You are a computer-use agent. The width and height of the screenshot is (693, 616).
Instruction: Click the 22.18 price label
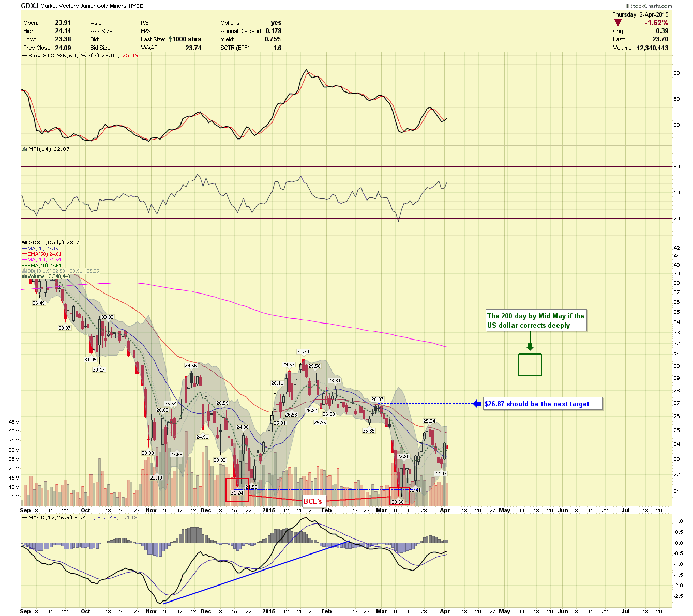pyautogui.click(x=156, y=478)
